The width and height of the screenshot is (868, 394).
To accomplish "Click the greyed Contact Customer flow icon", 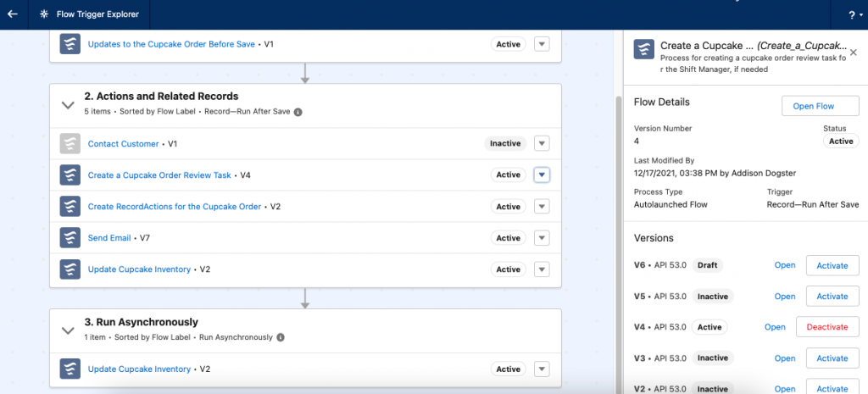I will [70, 143].
